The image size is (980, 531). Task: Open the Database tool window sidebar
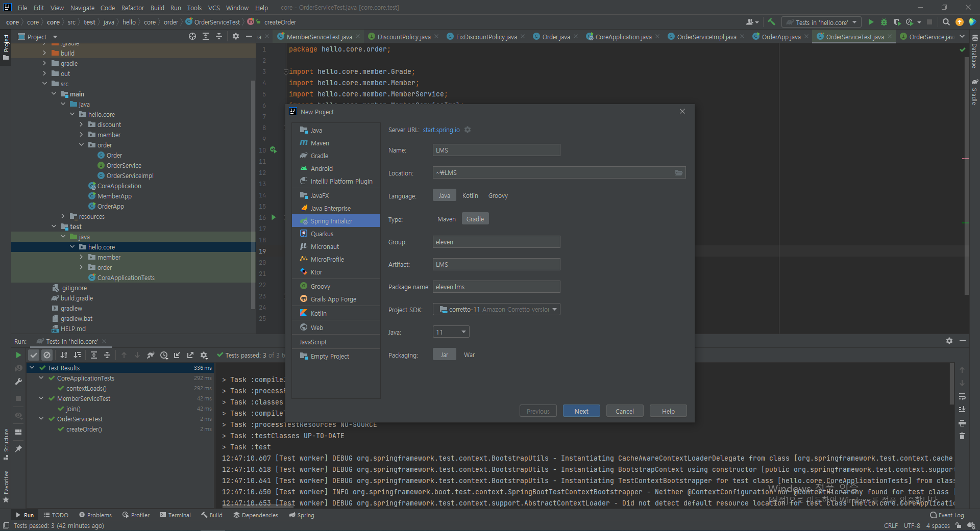(974, 52)
